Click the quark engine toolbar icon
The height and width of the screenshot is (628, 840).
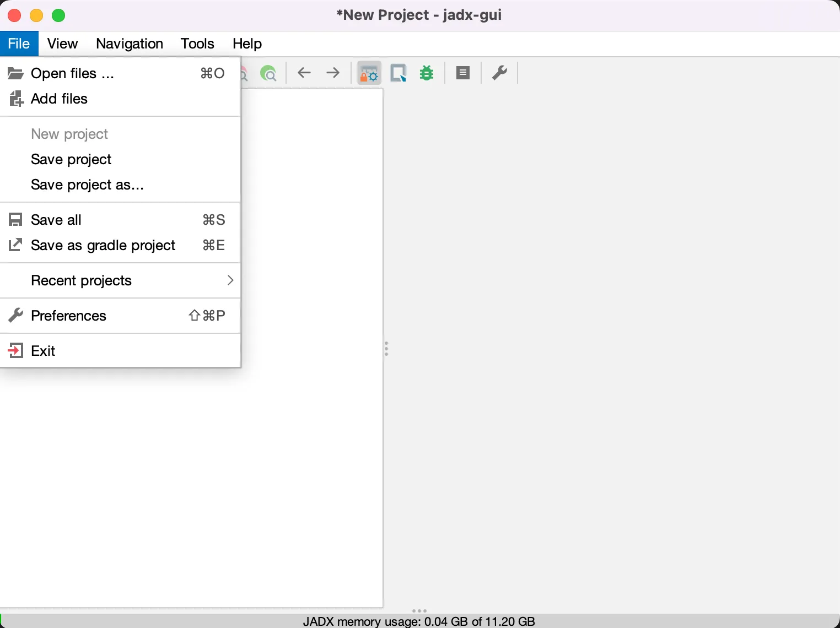pos(398,73)
